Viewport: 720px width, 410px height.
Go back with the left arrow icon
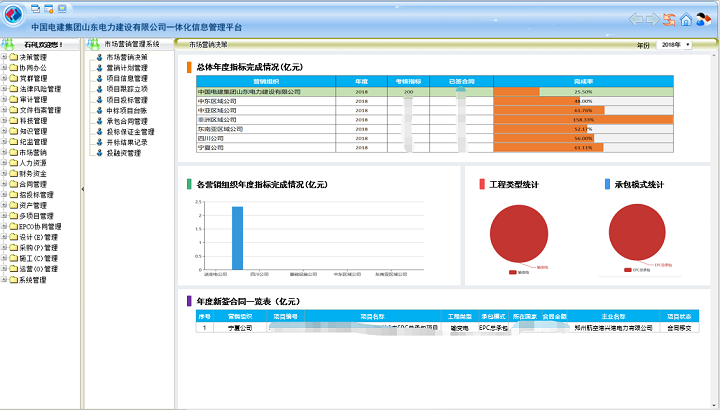636,19
